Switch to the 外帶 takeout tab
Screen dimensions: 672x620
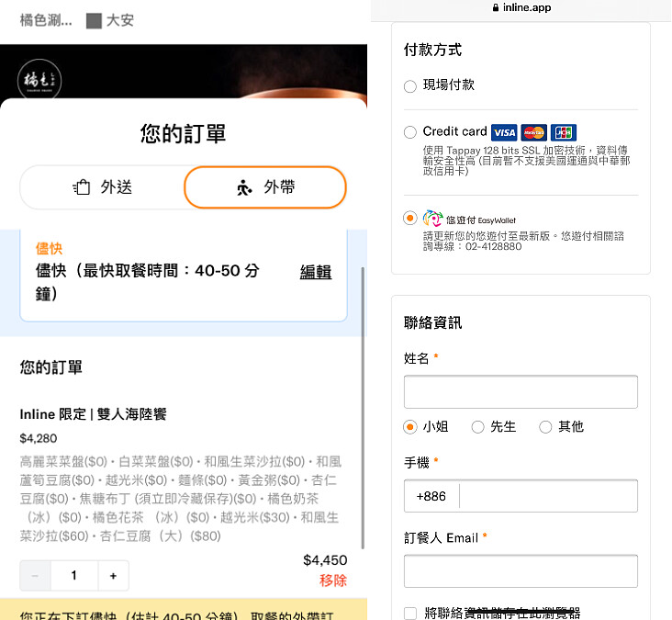pyautogui.click(x=265, y=187)
